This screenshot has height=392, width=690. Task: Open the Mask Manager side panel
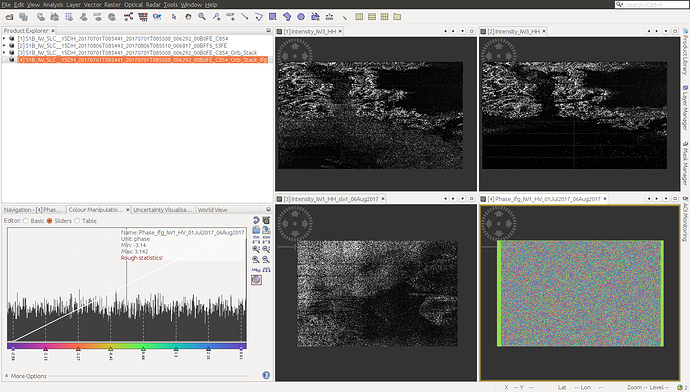pos(685,163)
